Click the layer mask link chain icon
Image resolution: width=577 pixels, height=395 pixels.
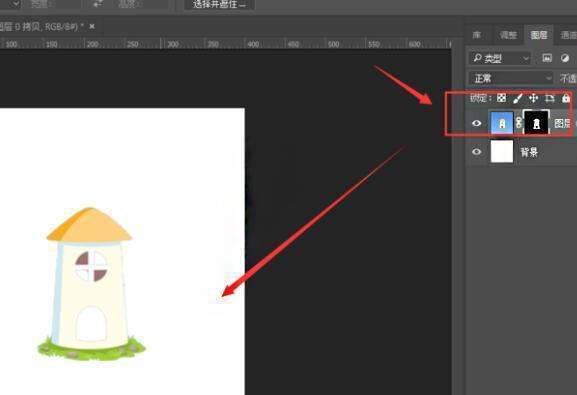click(x=518, y=123)
